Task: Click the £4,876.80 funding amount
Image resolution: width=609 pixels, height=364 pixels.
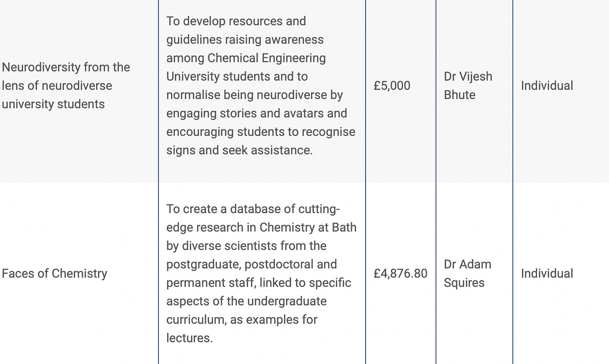Action: (400, 273)
